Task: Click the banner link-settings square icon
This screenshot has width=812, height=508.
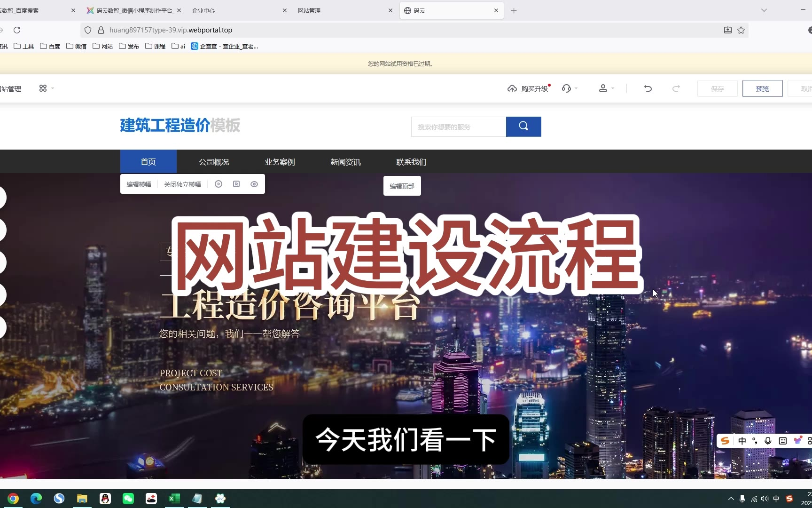Action: (236, 184)
